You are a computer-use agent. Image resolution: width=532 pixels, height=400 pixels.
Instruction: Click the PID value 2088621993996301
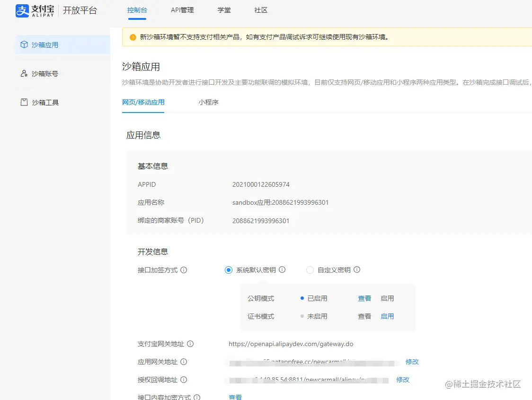[x=261, y=221]
